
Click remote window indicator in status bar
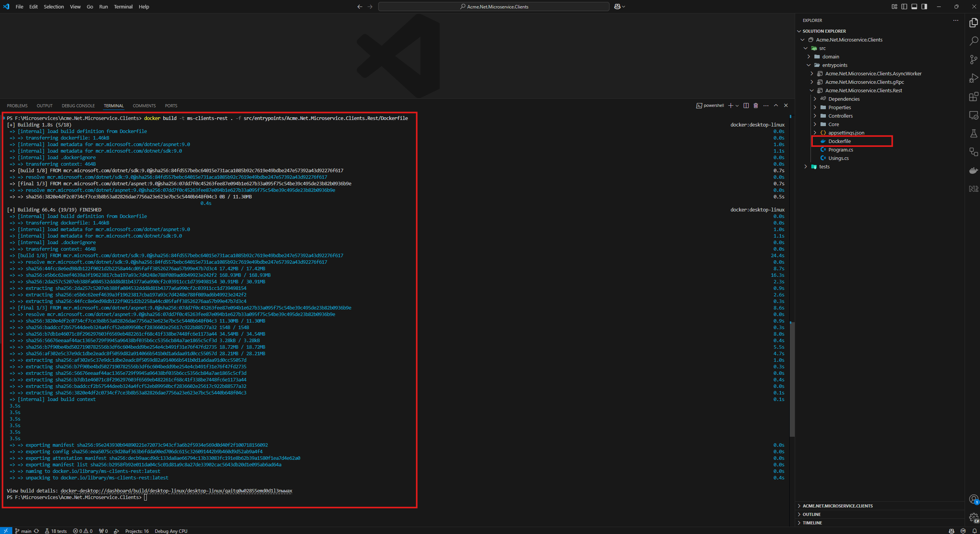[6, 531]
